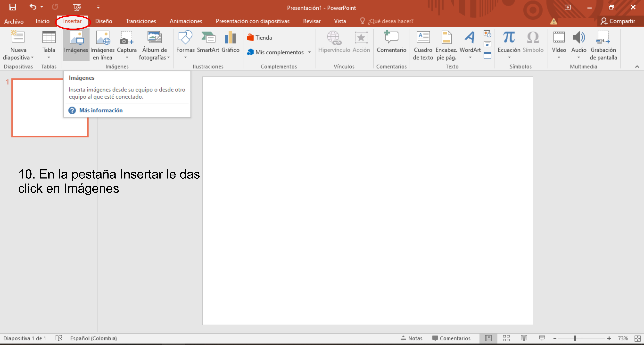The width and height of the screenshot is (644, 345).
Task: Open the Transiciones tab
Action: pyautogui.click(x=141, y=21)
